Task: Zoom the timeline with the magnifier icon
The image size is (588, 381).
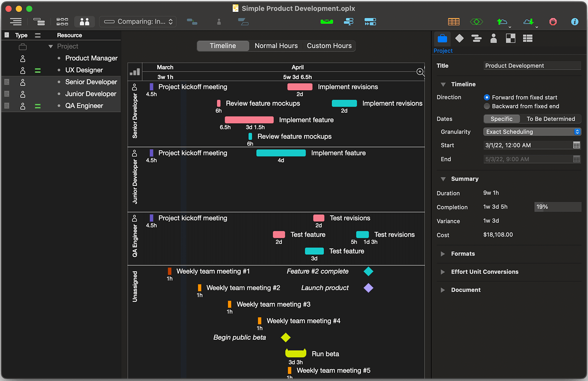Action: pos(420,72)
